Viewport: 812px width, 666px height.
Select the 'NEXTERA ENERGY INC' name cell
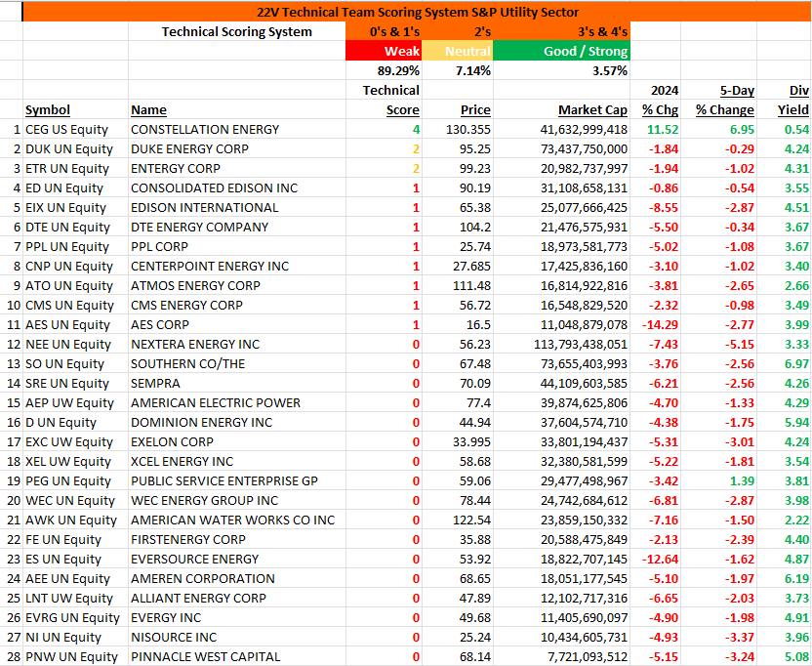[x=236, y=344]
